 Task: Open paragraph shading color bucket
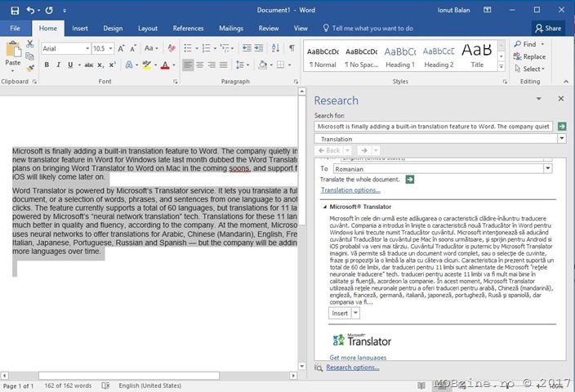(x=262, y=65)
